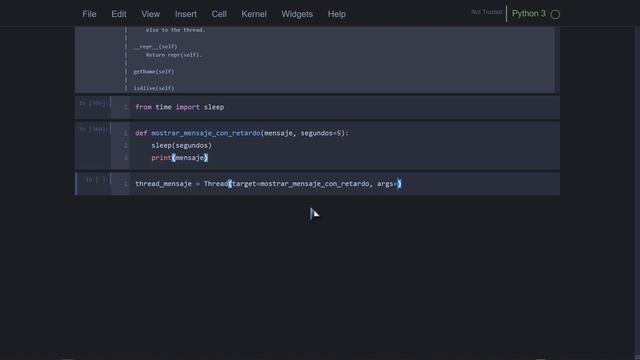Click the def mostrar_mensaje_con_retardo function line
Viewport: 640px width, 360px height.
point(242,133)
